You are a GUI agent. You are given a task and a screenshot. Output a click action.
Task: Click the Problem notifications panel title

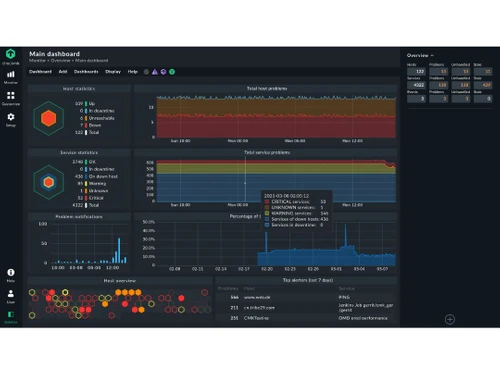tap(79, 217)
